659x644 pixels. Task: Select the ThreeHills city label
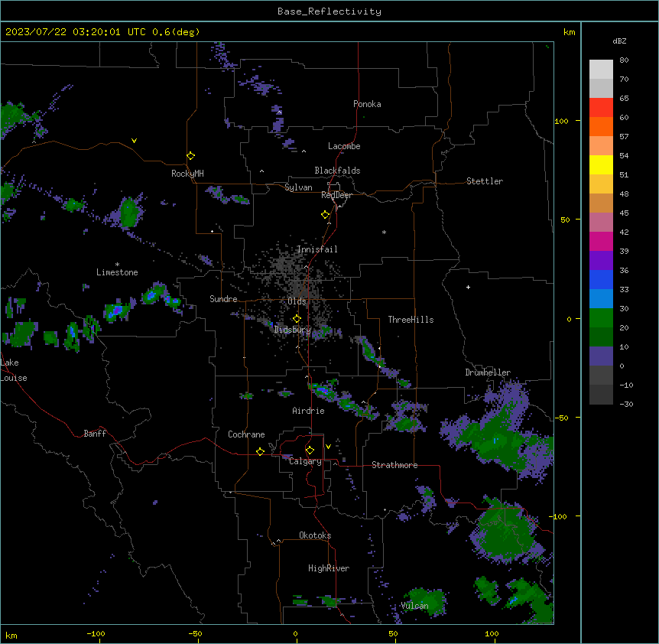[x=411, y=320]
